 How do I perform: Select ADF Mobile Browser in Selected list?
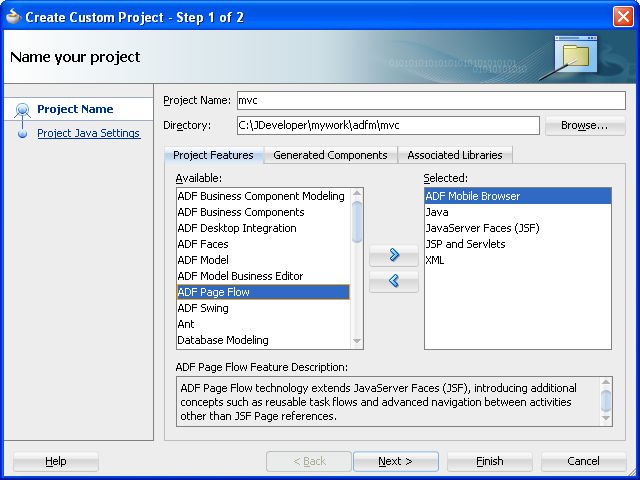coord(518,196)
